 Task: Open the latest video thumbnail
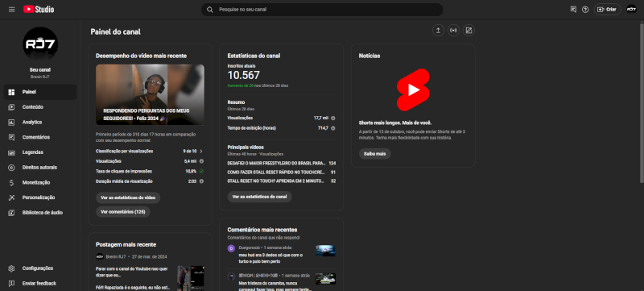pyautogui.click(x=150, y=94)
